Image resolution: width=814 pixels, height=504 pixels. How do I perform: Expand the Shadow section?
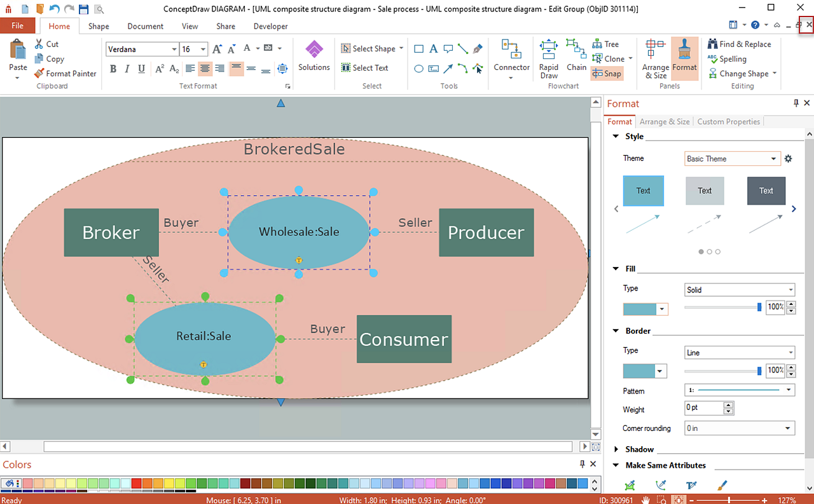639,449
